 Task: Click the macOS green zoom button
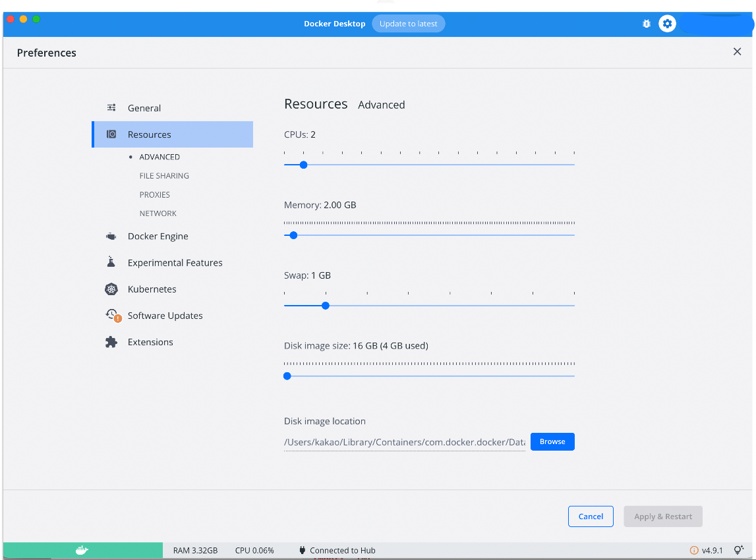coord(36,19)
